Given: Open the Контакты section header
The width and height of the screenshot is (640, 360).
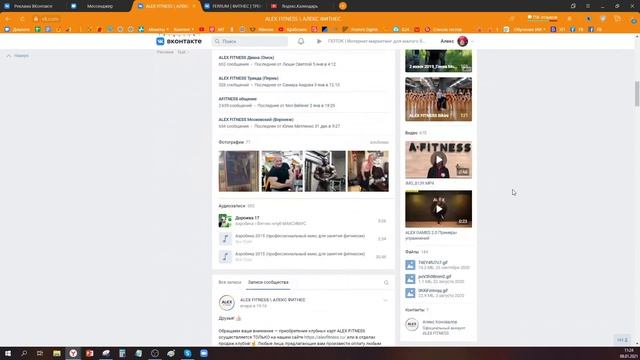Looking at the screenshot, I should 415,310.
